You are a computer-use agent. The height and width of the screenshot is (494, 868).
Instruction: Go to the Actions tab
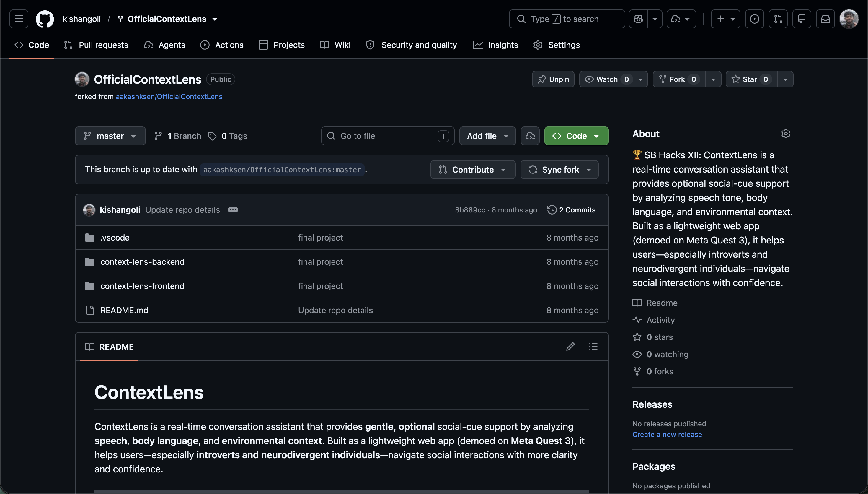pyautogui.click(x=222, y=45)
